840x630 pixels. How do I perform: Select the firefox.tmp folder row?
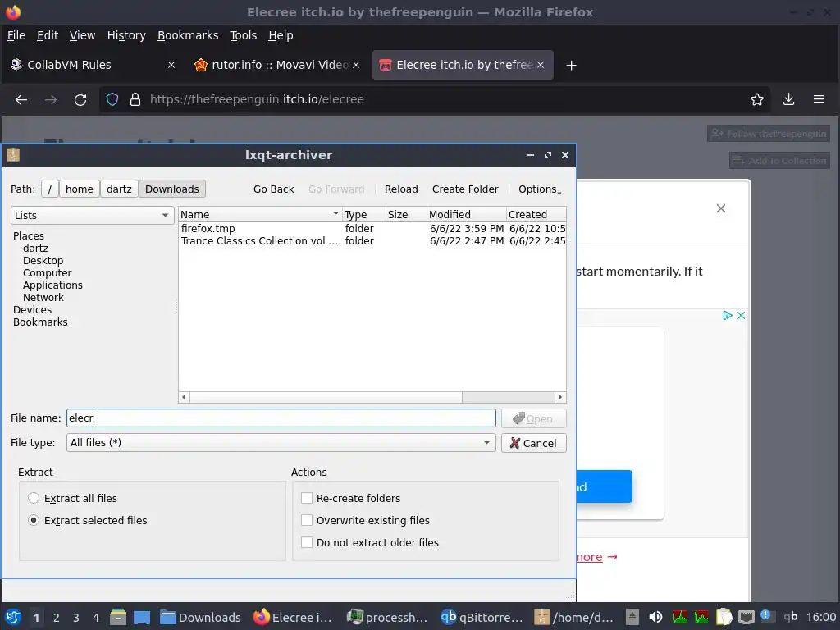tap(372, 229)
